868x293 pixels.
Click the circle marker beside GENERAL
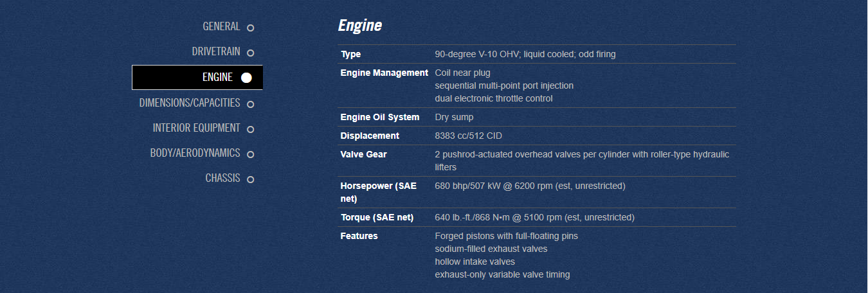[250, 28]
